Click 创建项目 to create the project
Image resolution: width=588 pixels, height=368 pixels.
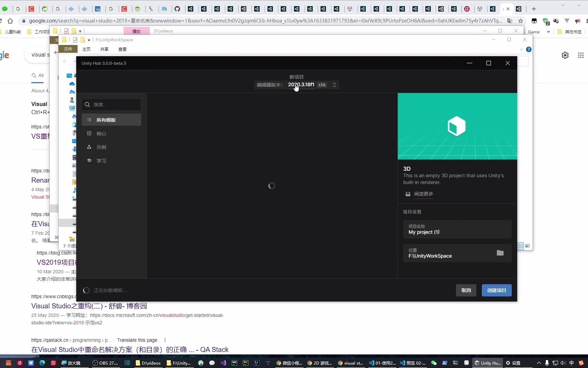[x=496, y=290]
